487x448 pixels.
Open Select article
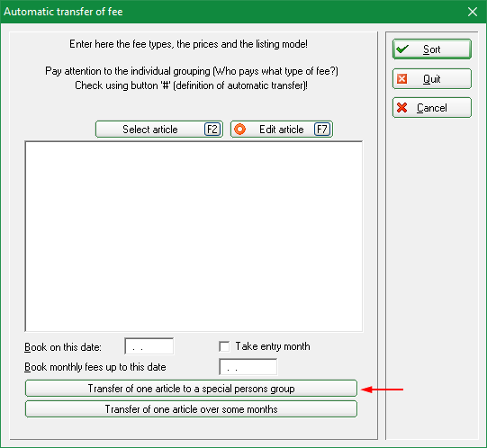159,130
